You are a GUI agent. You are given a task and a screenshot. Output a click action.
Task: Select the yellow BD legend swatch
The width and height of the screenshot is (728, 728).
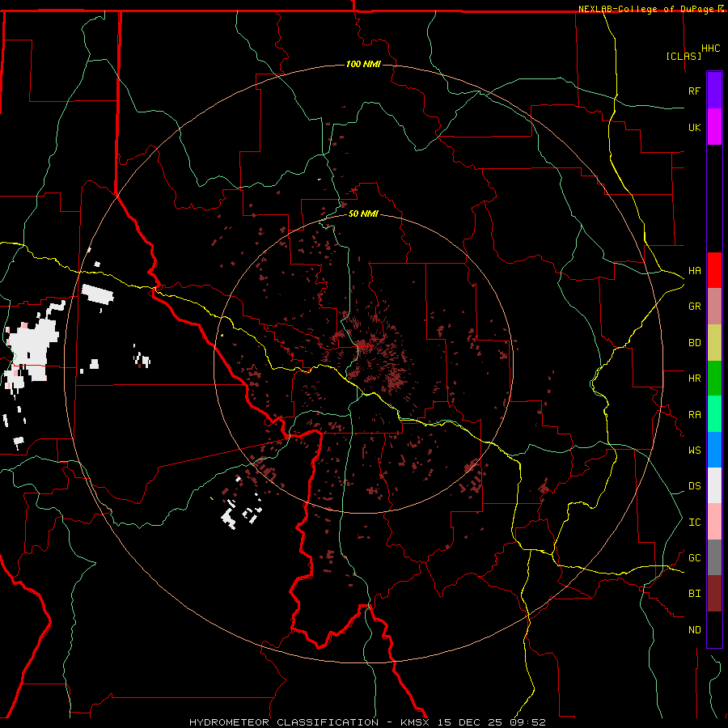(x=714, y=342)
